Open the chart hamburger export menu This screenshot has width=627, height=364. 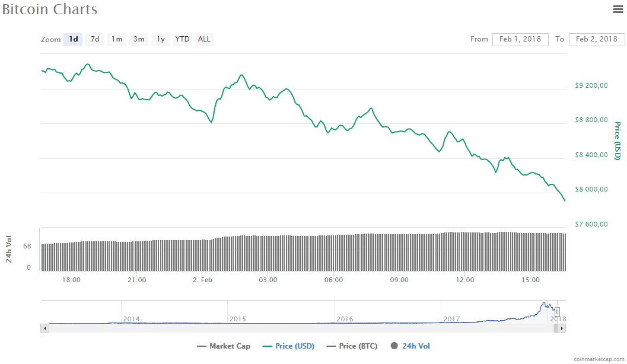click(x=617, y=9)
